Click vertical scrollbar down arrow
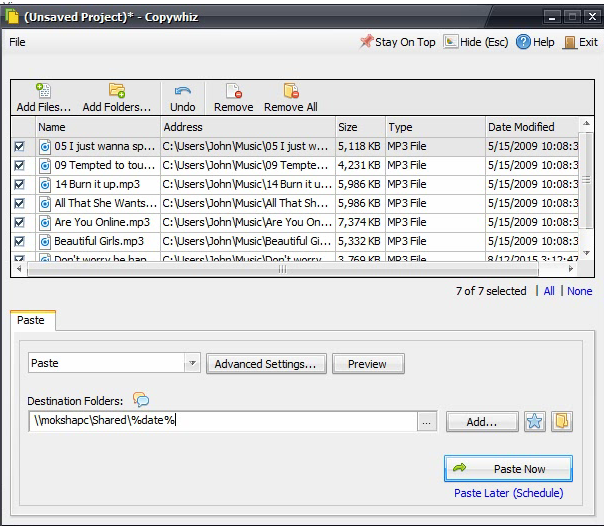Image resolution: width=604 pixels, height=526 pixels. point(586,253)
